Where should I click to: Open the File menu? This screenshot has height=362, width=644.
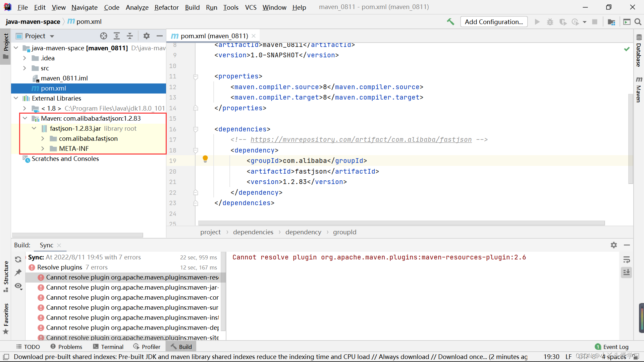[22, 7]
